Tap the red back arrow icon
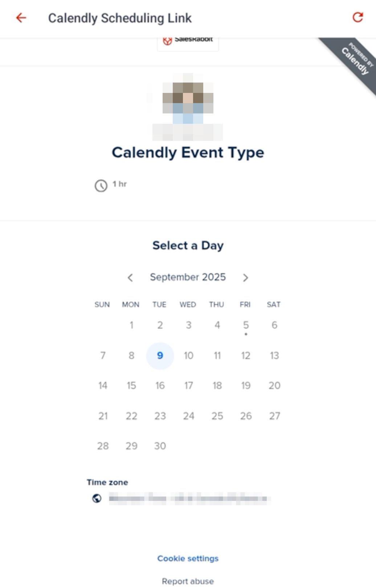Image resolution: width=376 pixels, height=588 pixels. tap(21, 18)
